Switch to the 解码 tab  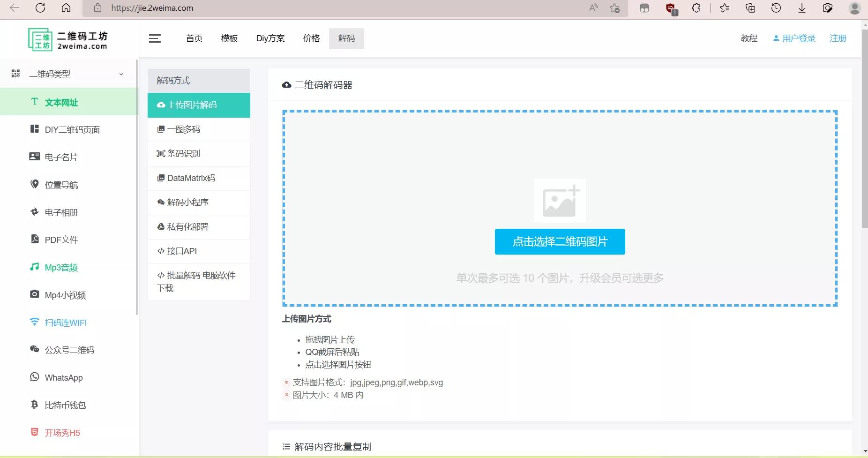click(346, 38)
